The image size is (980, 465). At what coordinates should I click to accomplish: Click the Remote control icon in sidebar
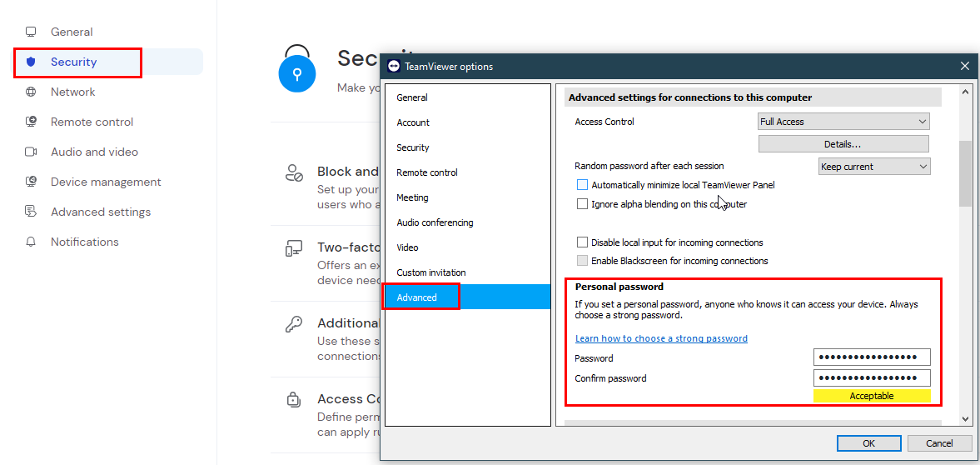pyautogui.click(x=31, y=122)
